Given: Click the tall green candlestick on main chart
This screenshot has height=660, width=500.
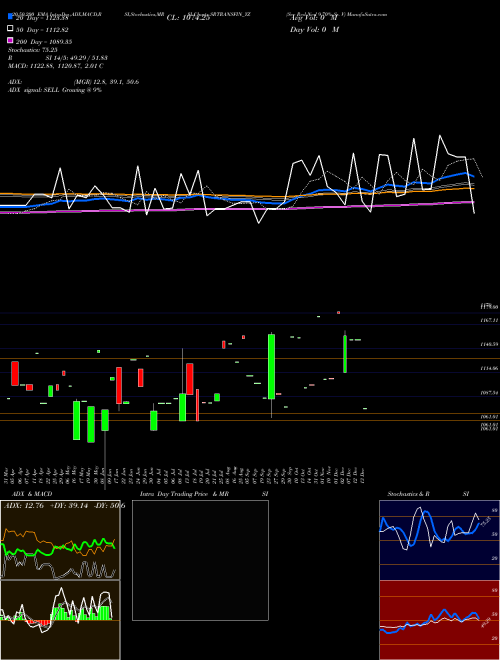Looking at the screenshot, I should (x=271, y=366).
